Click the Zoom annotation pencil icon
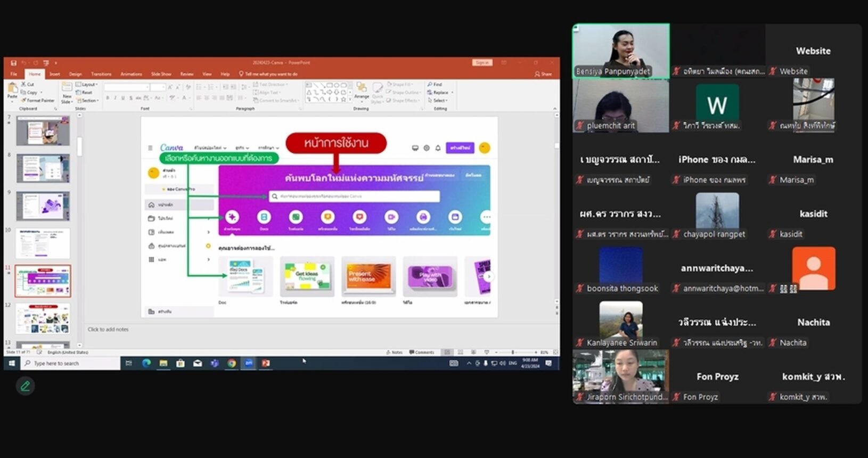 (25, 386)
